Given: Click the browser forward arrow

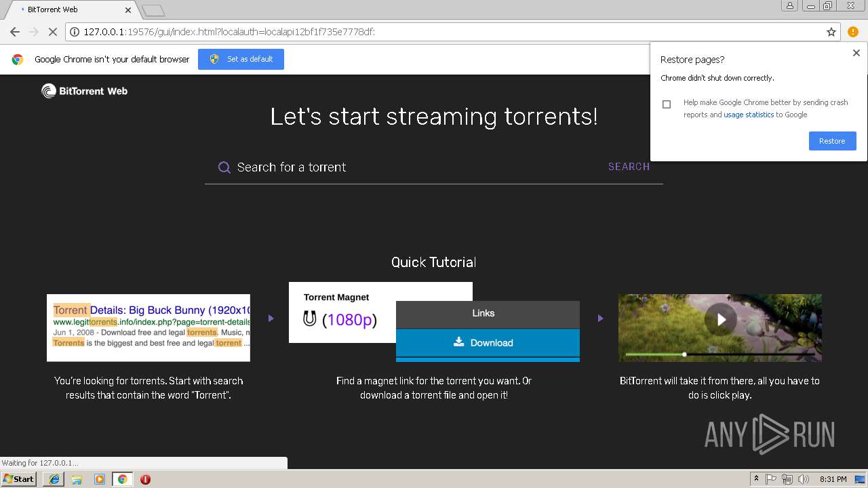Looking at the screenshot, I should (34, 32).
